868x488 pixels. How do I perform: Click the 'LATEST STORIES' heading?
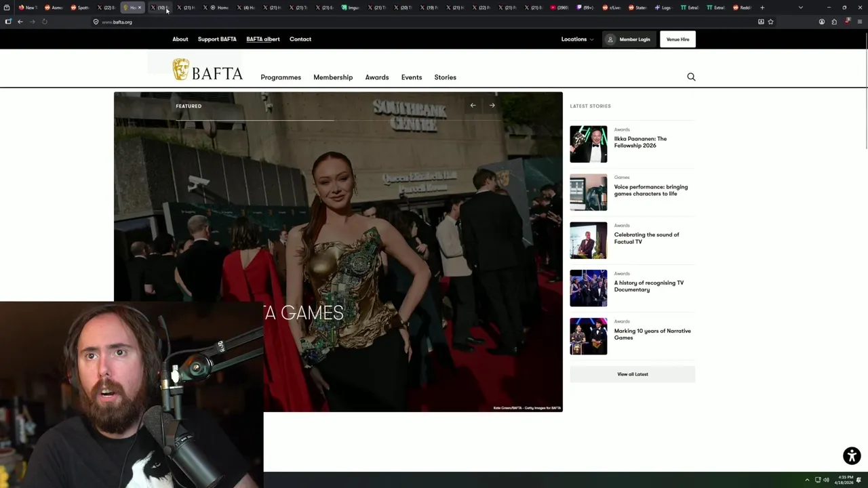click(x=591, y=106)
